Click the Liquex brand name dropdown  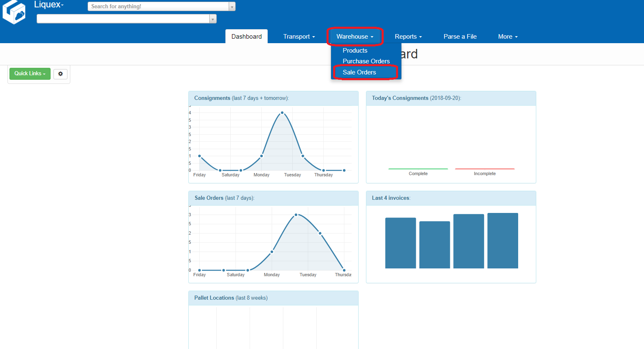pos(49,5)
